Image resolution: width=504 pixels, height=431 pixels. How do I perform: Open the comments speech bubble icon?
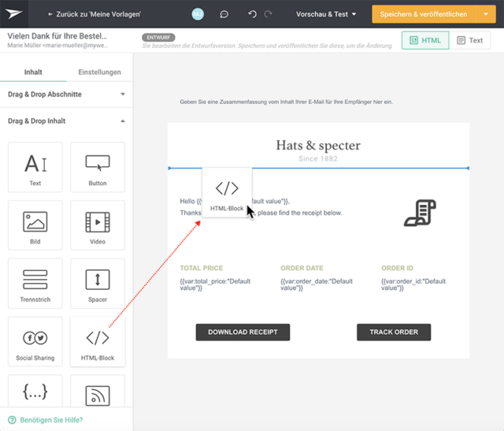224,14
